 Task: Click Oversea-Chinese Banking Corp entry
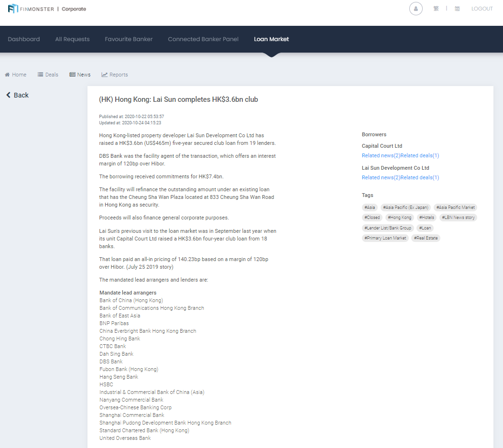[135, 407]
